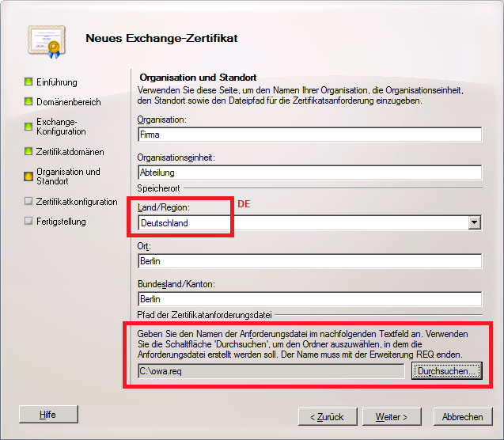Click the Zertifikatkonfiguration step indicator icon
Screen dimensions: 504x440
(28, 202)
